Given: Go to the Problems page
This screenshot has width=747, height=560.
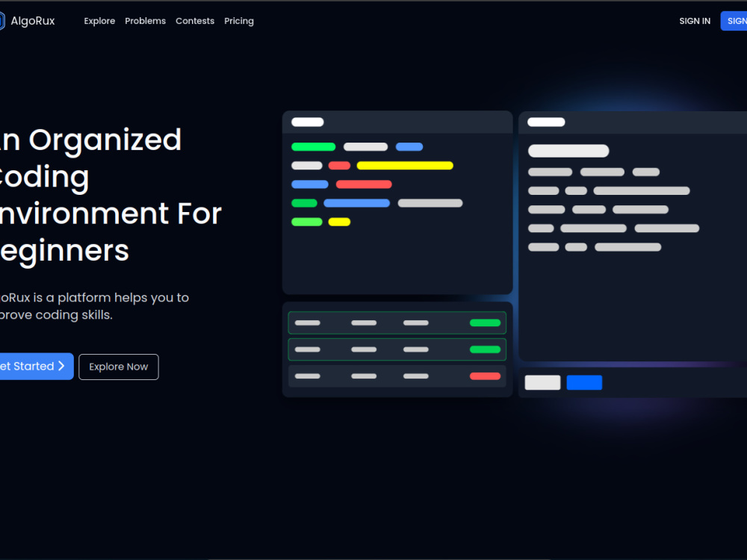Looking at the screenshot, I should 146,21.
